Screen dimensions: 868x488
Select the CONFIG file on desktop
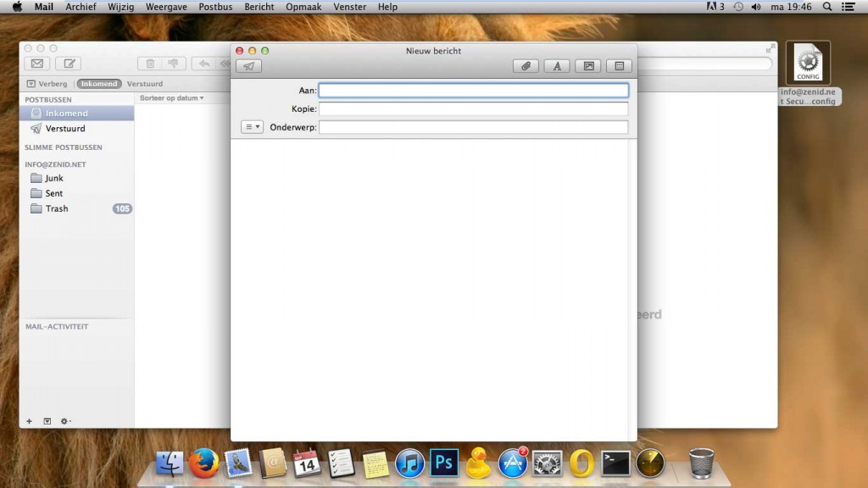[808, 63]
